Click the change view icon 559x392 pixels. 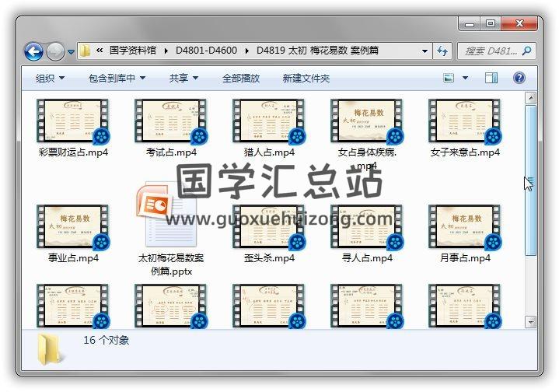tap(449, 78)
